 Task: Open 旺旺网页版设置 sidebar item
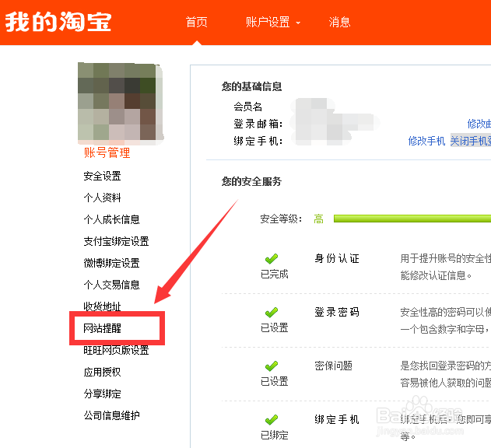pyautogui.click(x=116, y=350)
